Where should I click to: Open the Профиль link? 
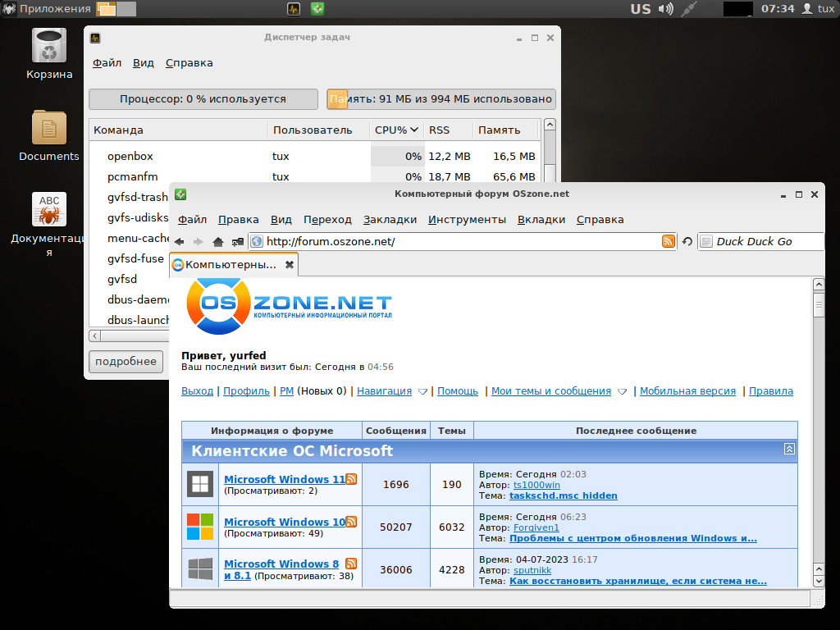click(x=246, y=391)
